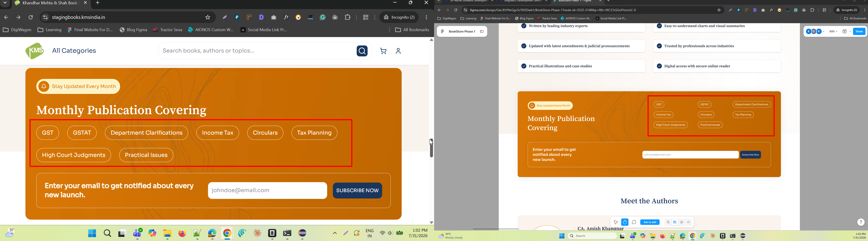Toggle Figma component inspect diamond icon
The width and height of the screenshot is (868, 241).
point(682,222)
